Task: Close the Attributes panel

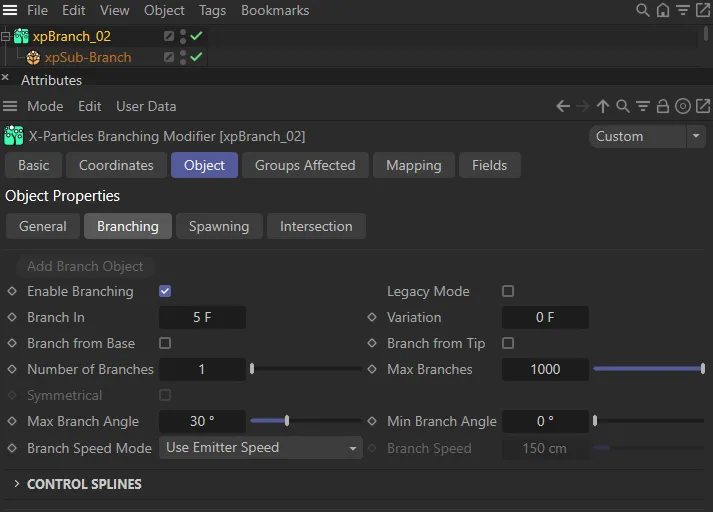Action: pos(5,77)
